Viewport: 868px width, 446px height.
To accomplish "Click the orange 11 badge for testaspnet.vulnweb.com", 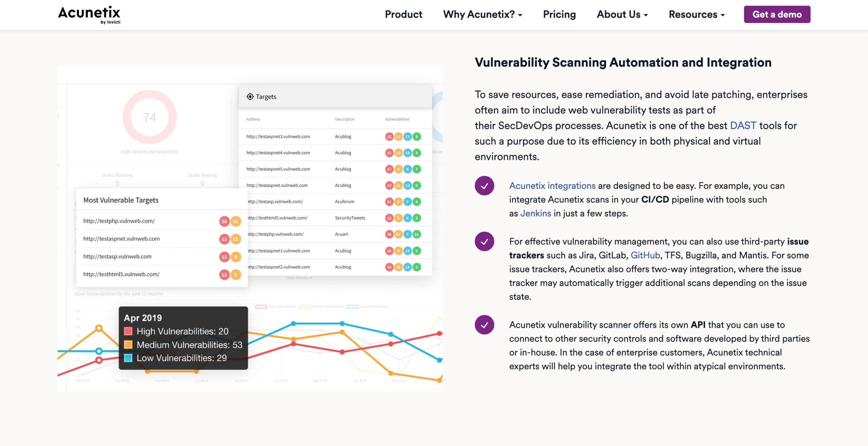I will click(235, 239).
